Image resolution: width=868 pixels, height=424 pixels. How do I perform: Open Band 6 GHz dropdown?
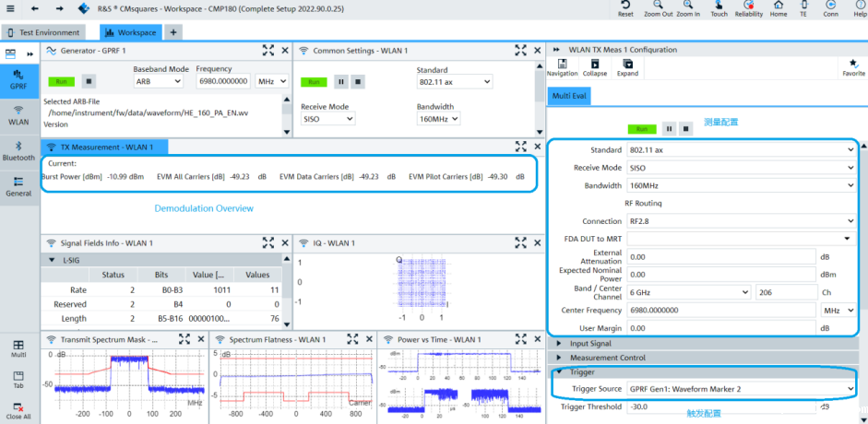[689, 292]
